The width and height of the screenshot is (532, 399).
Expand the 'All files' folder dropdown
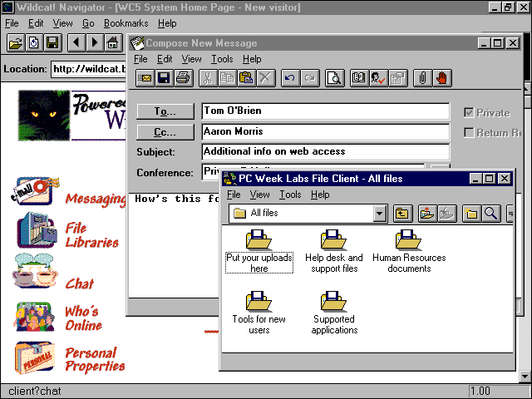pos(380,214)
